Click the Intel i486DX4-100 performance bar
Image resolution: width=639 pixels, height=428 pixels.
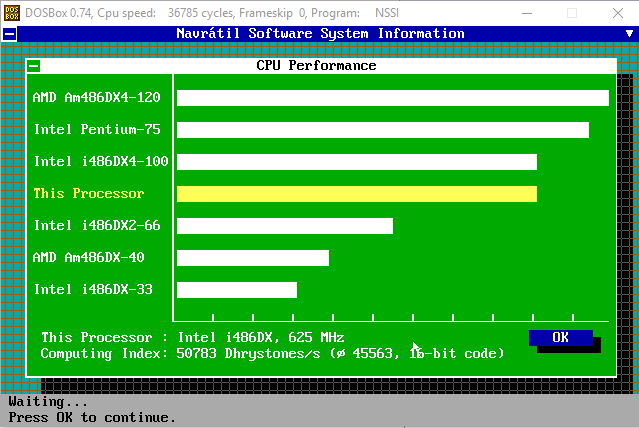(x=356, y=162)
